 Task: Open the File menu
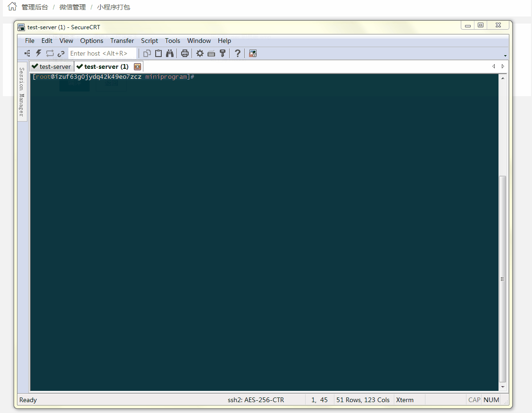[x=30, y=41]
